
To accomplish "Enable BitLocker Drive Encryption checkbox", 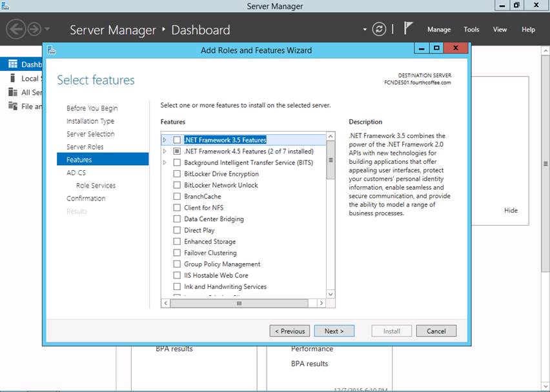I will (177, 174).
